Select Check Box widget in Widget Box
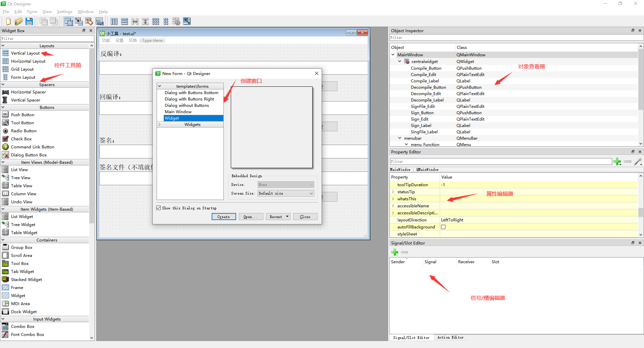 pyautogui.click(x=21, y=139)
